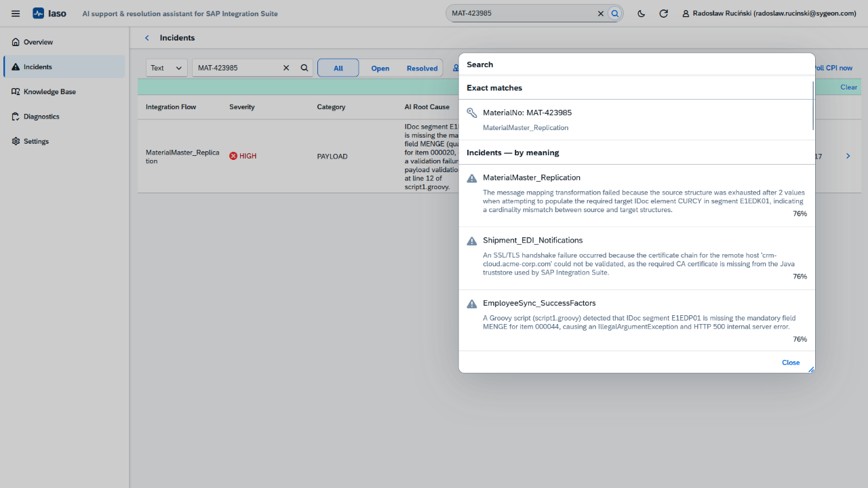Screen dimensions: 868x488
Task: Go back using chevron beside Incidents
Action: pyautogui.click(x=147, y=38)
